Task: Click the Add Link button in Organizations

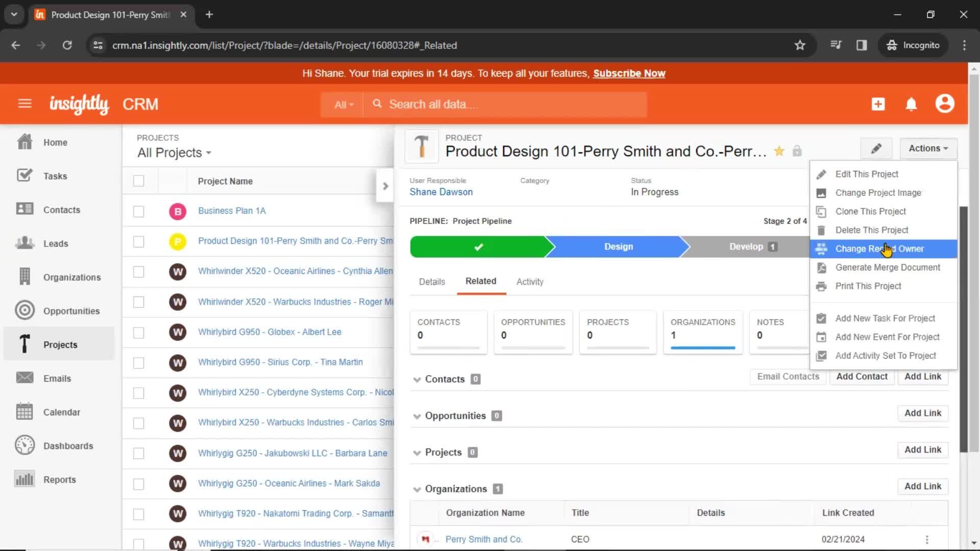Action: click(x=923, y=486)
